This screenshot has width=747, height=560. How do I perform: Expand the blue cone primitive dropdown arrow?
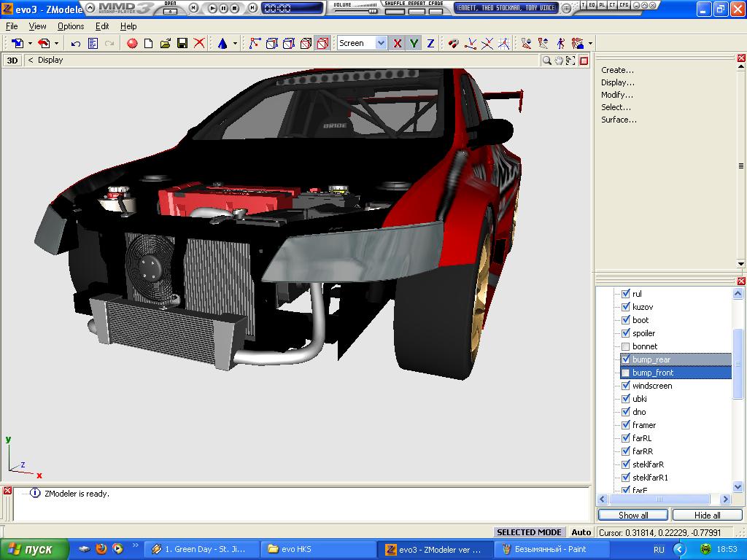[235, 44]
